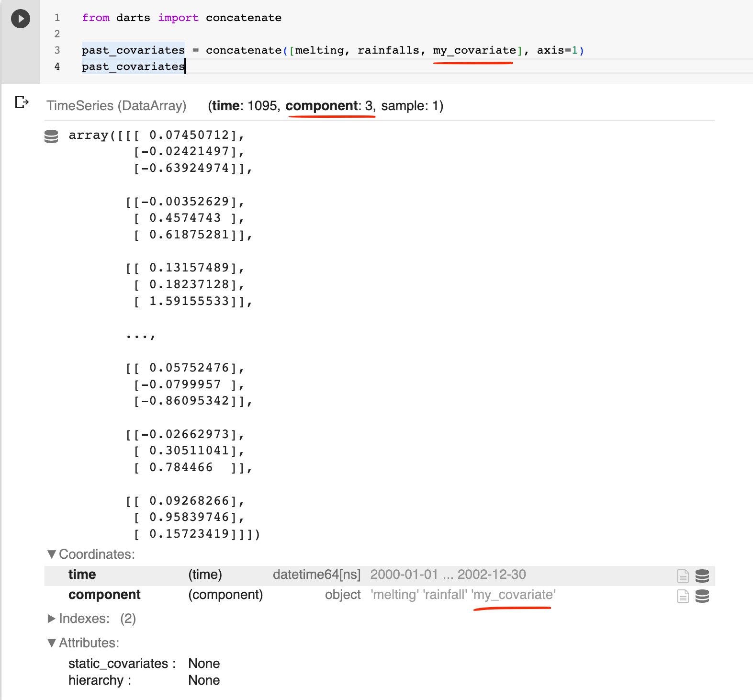Click the component coordinate name
Image resolution: width=753 pixels, height=700 pixels.
[104, 595]
